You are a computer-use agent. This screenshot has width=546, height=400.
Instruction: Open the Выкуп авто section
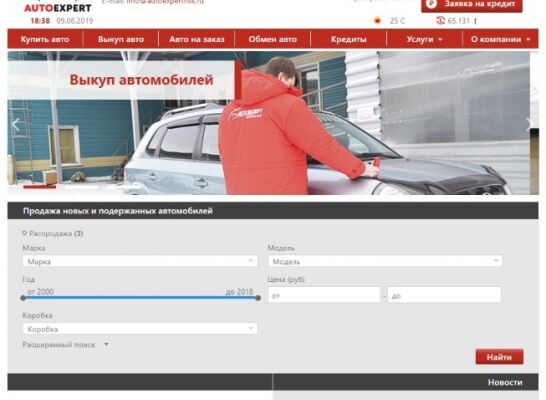point(121,39)
